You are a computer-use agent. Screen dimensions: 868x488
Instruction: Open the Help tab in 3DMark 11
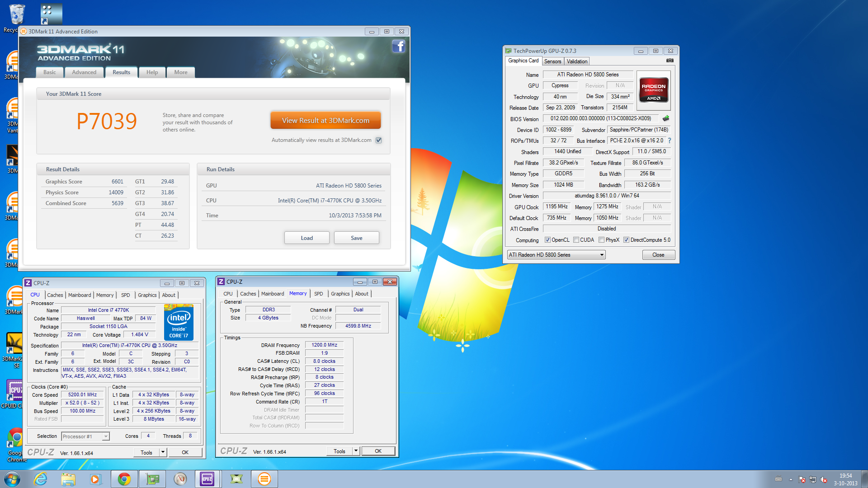click(152, 72)
